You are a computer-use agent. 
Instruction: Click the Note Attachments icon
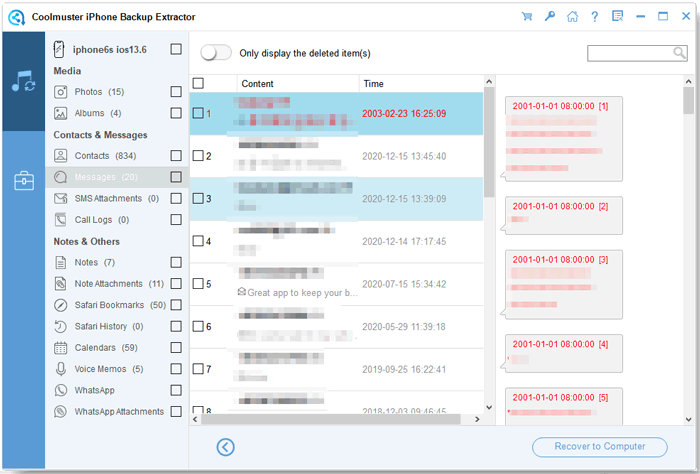(60, 284)
